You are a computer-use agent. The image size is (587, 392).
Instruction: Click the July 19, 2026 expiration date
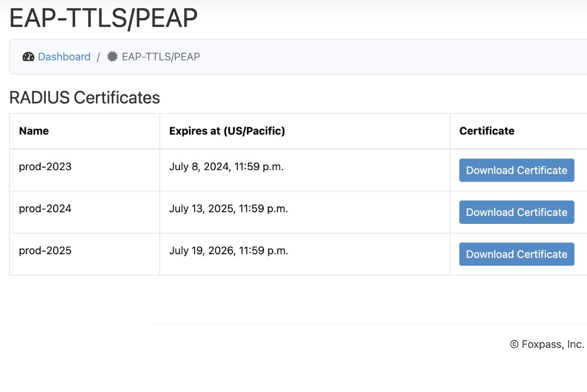coord(229,250)
